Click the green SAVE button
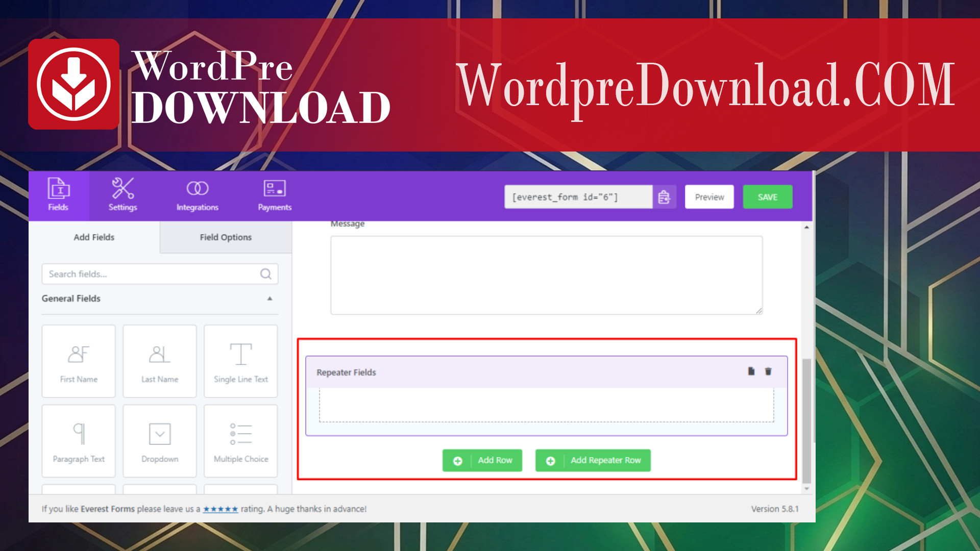This screenshot has height=551, width=980. coord(767,197)
